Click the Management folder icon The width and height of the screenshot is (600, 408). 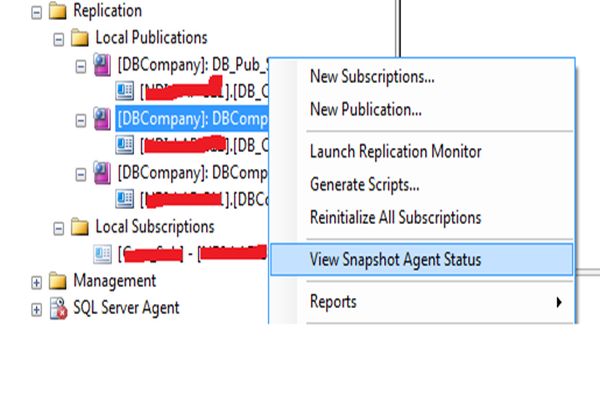(x=58, y=281)
